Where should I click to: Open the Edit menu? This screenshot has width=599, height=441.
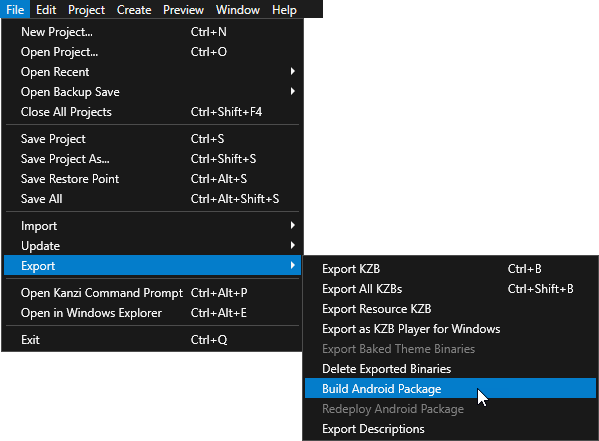[x=46, y=9]
